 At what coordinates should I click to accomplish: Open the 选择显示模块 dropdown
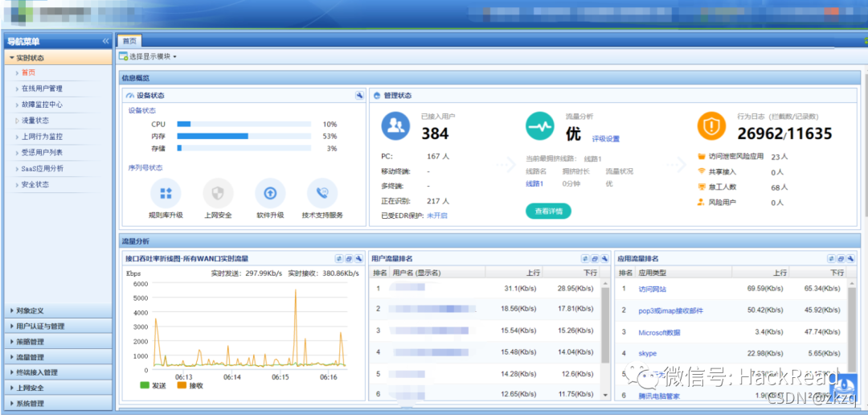pyautogui.click(x=148, y=56)
